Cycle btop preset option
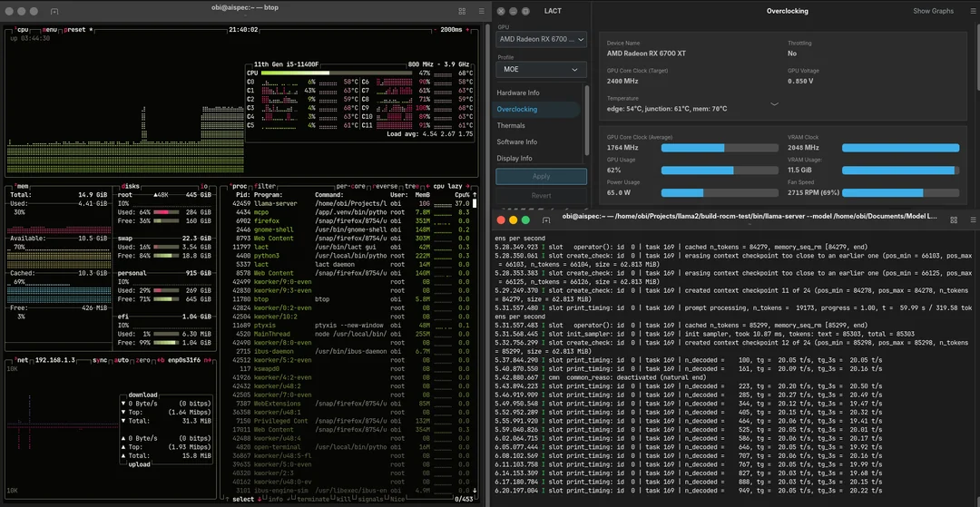 pos(77,29)
